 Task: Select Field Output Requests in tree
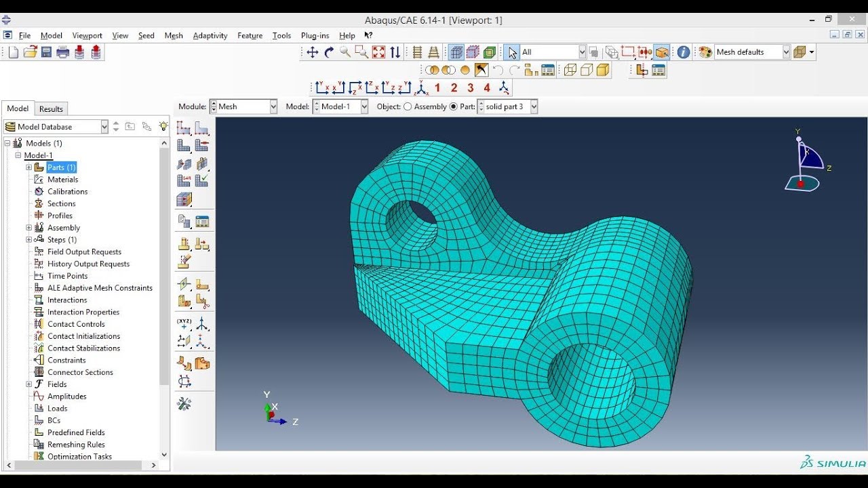pyautogui.click(x=84, y=252)
